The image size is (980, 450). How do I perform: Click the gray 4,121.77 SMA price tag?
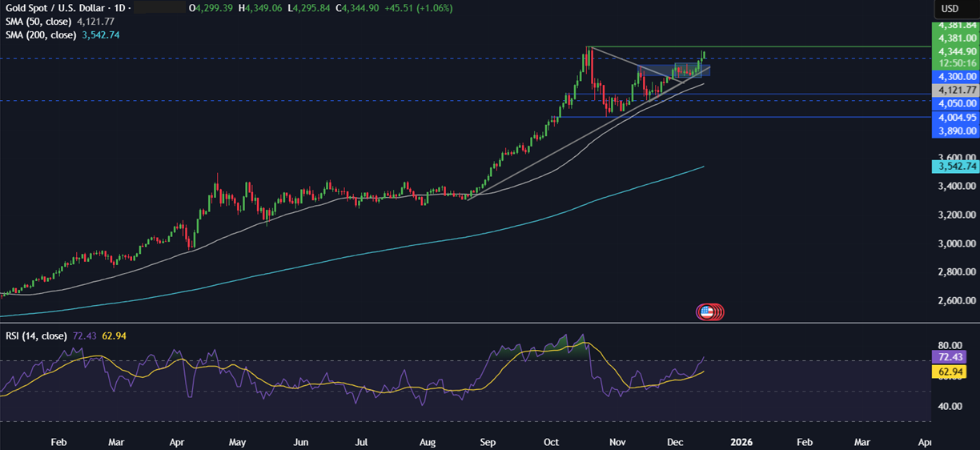tap(955, 90)
